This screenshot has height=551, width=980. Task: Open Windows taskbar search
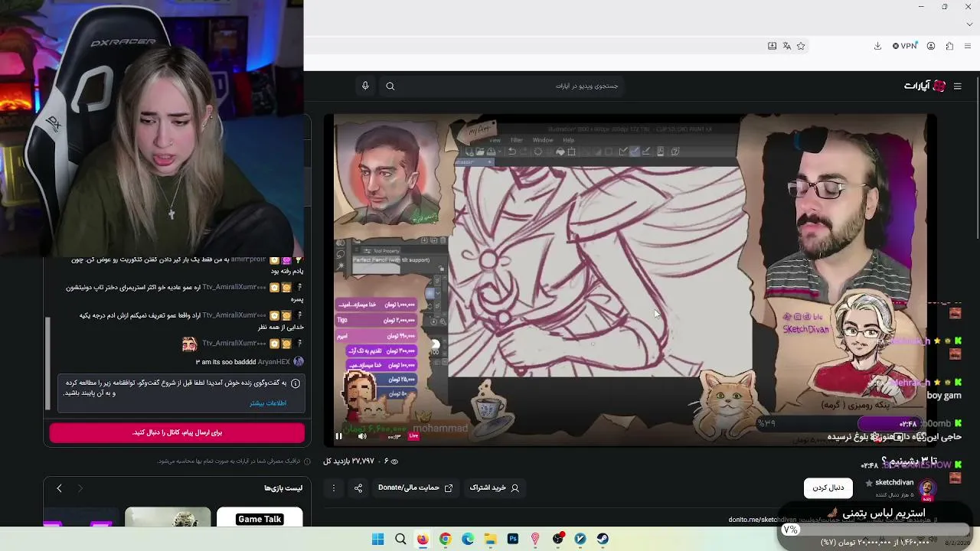point(400,539)
